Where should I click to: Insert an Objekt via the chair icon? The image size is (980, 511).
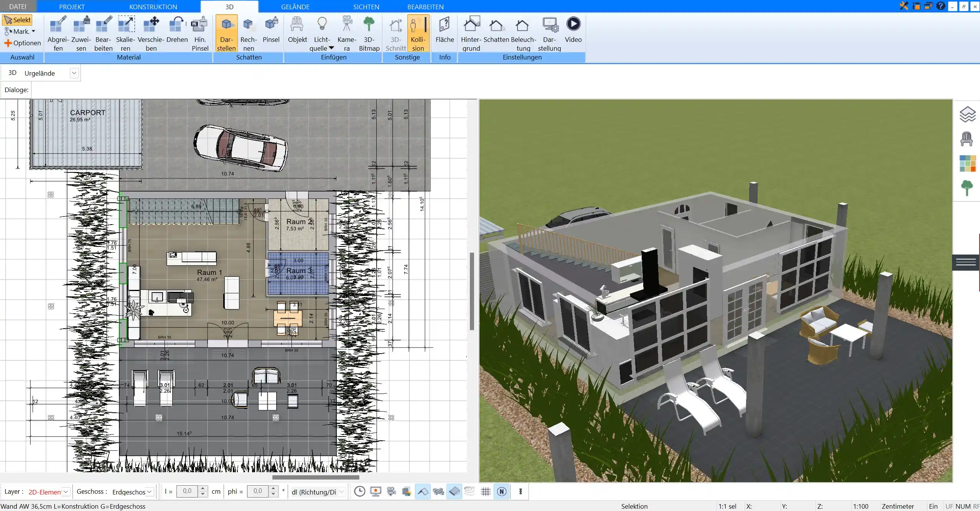pyautogui.click(x=297, y=30)
